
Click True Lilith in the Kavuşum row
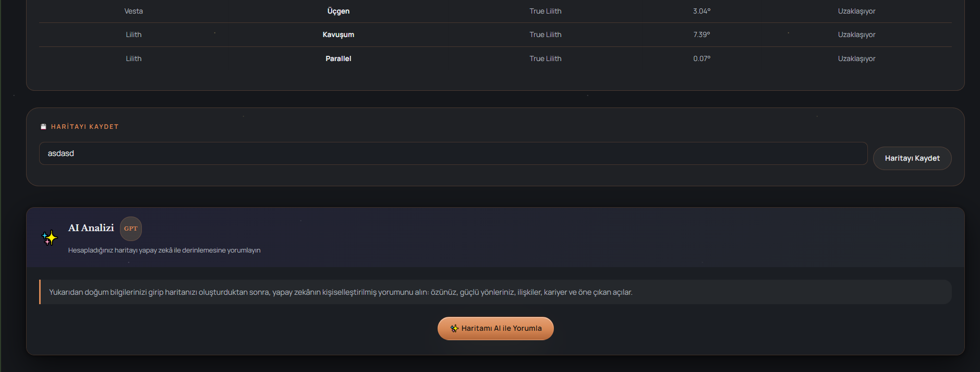[x=546, y=34]
